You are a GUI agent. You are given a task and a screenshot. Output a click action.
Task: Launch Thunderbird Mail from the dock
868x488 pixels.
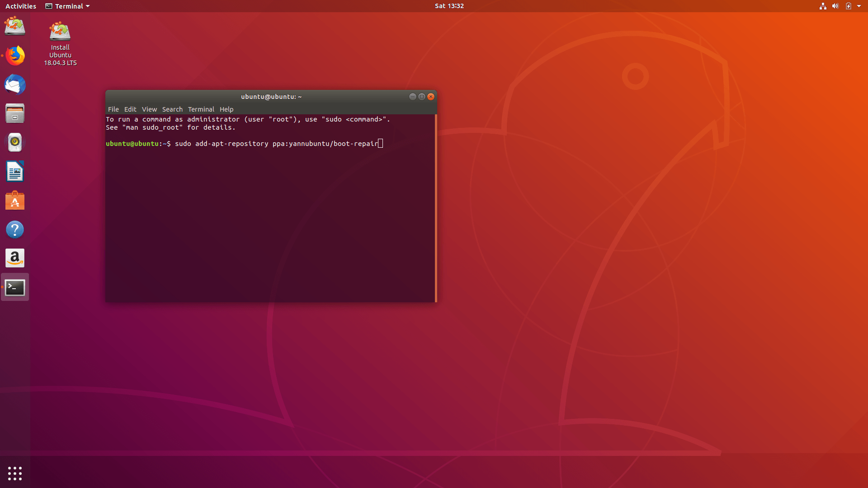tap(15, 84)
